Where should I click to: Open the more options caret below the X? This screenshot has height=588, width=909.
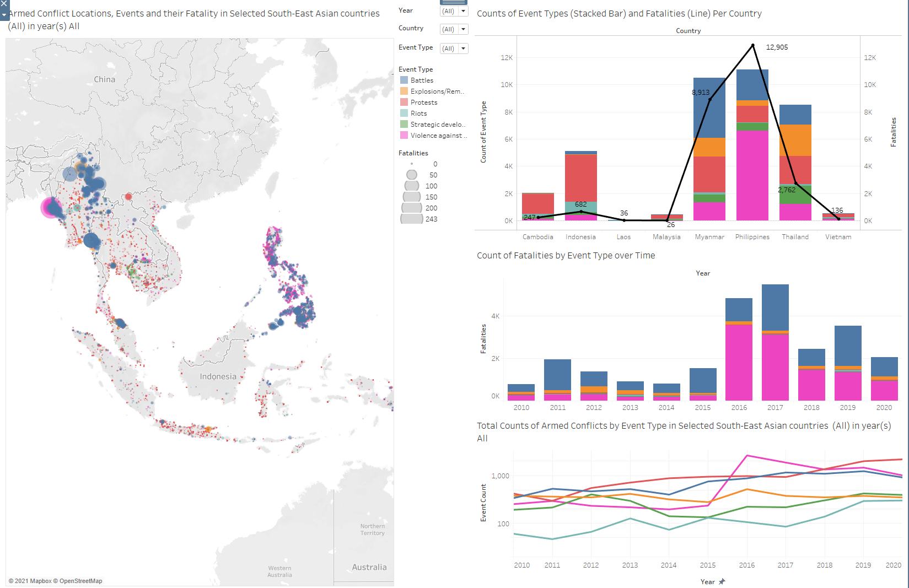tap(4, 15)
